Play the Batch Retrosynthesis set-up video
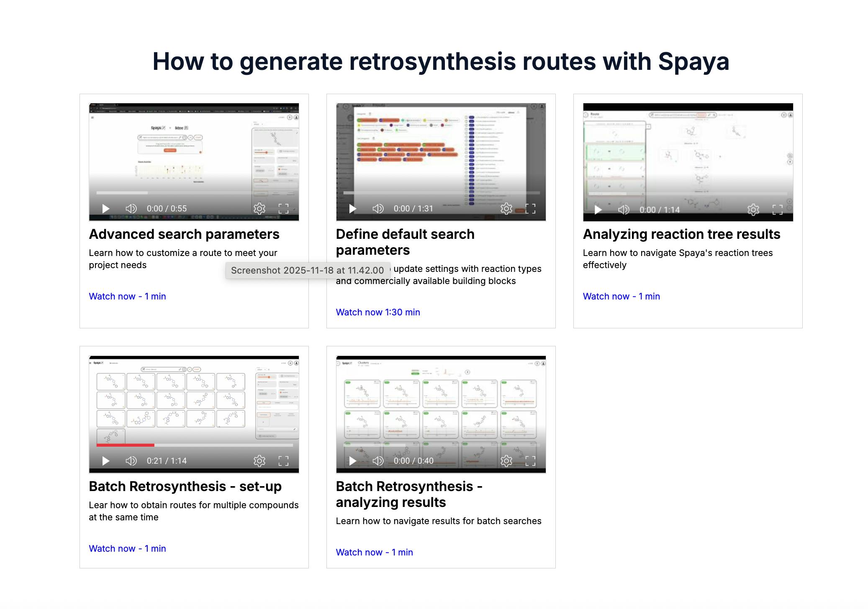 click(x=106, y=461)
